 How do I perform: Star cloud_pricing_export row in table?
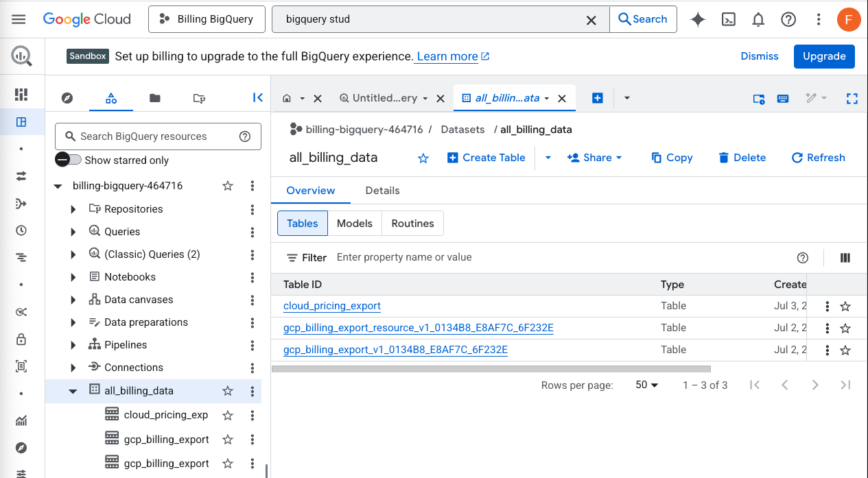click(845, 307)
